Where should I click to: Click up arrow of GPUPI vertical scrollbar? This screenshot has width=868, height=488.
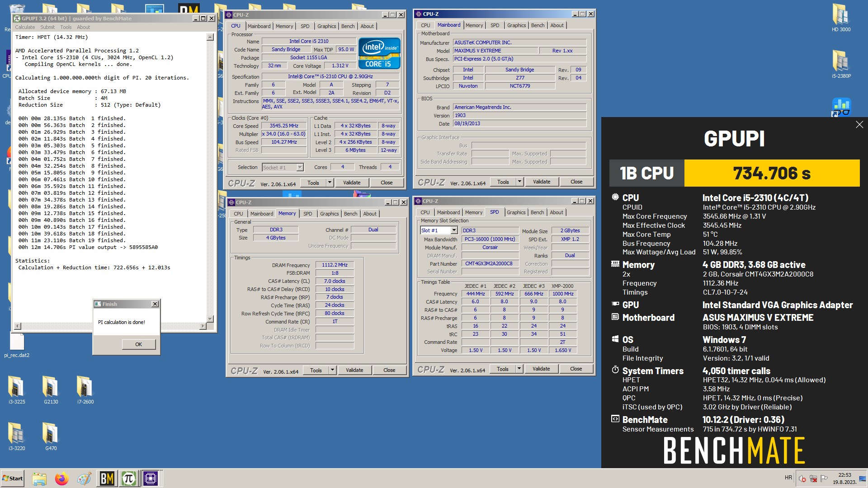(210, 38)
